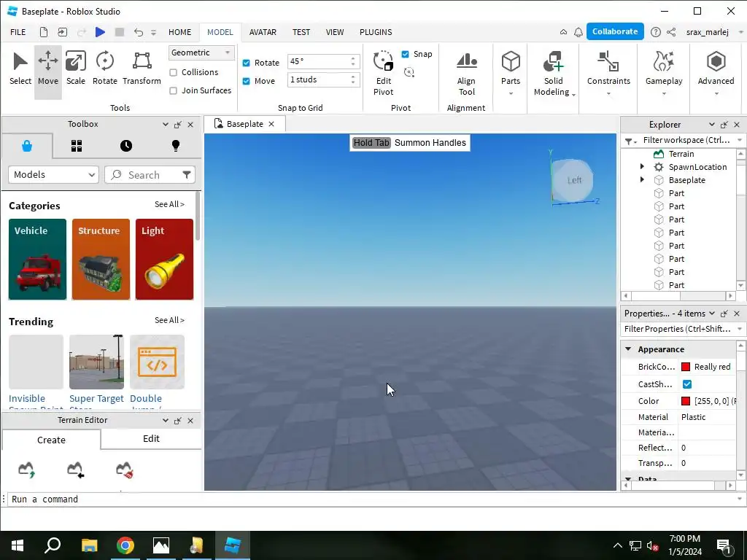This screenshot has height=560, width=747.
Task: Activate the Transform tool
Action: [x=142, y=69]
